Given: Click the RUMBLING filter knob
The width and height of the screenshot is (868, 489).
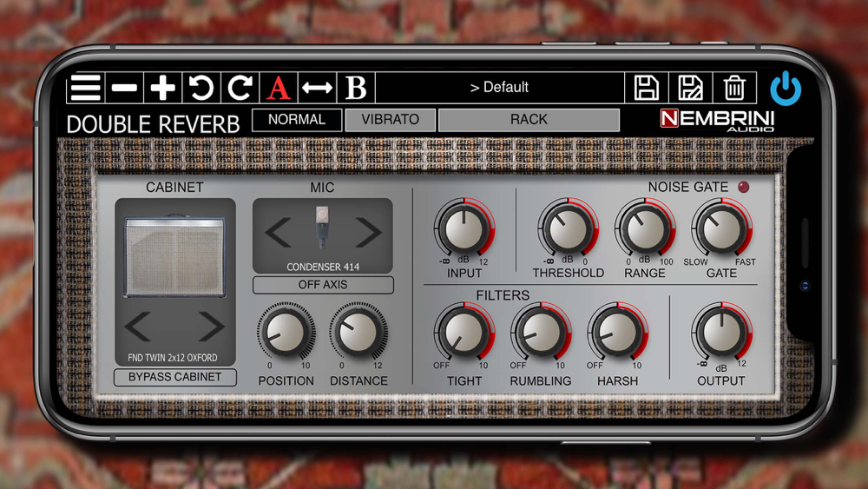Looking at the screenshot, I should 541,333.
